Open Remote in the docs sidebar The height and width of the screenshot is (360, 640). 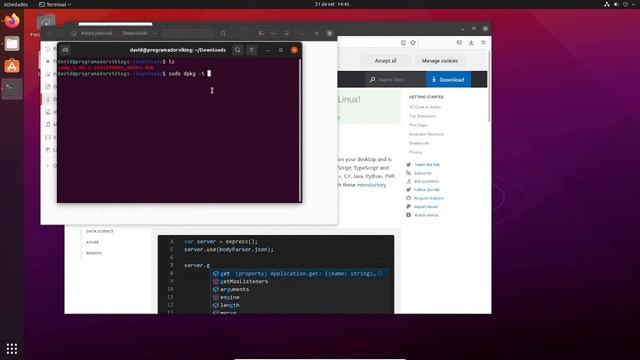tap(94, 253)
